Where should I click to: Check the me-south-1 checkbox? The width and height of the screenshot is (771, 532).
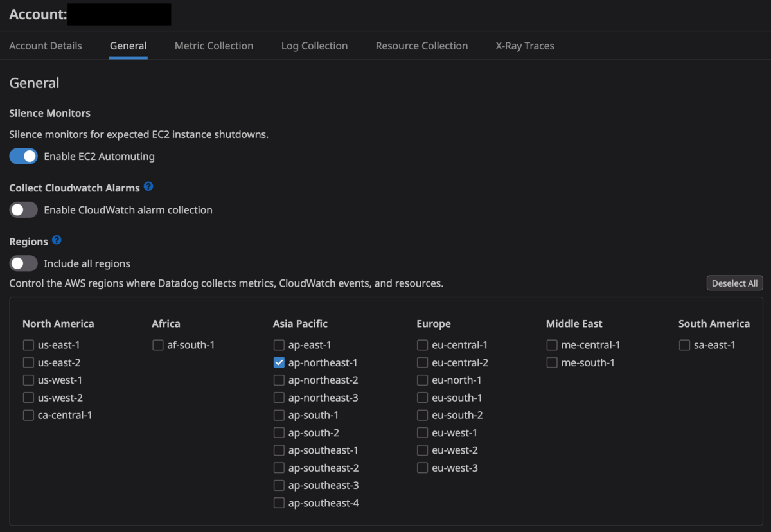tap(552, 362)
